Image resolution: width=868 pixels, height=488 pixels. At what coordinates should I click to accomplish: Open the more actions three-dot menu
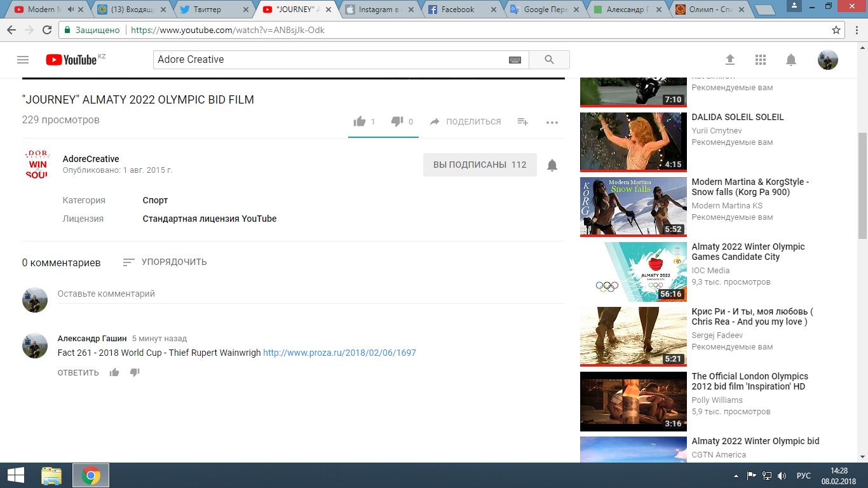[x=552, y=122]
